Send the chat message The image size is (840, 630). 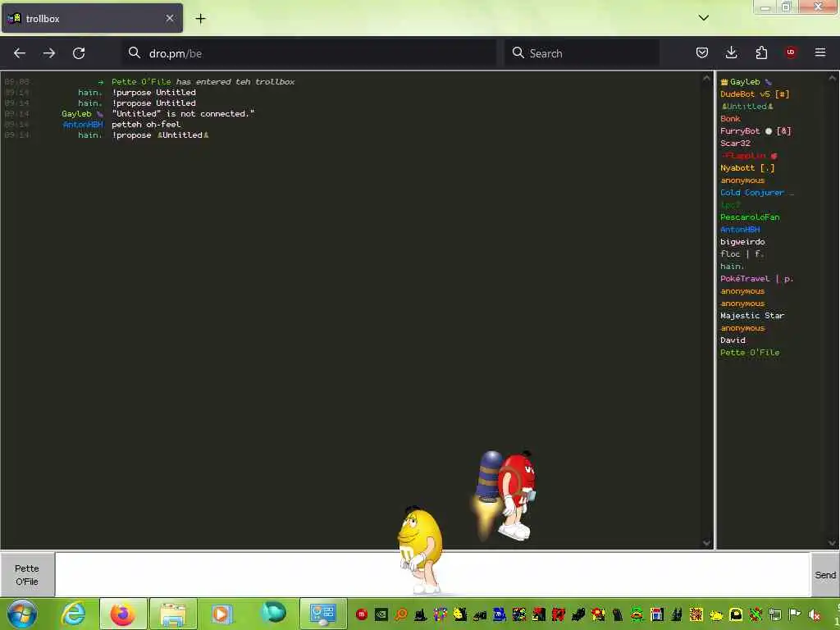pos(825,575)
